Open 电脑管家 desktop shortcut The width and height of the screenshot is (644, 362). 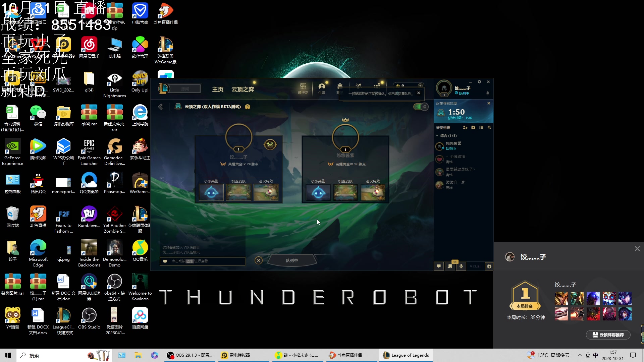click(140, 14)
